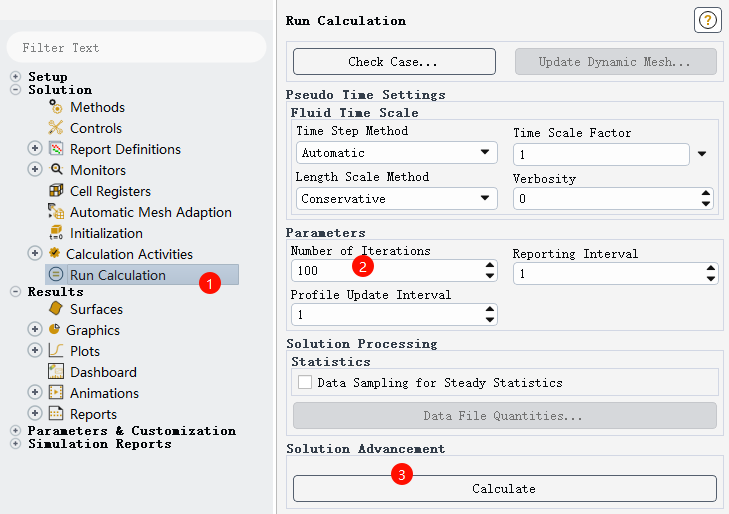This screenshot has height=514, width=729.
Task: Expand the Report Definitions tree node
Action: click(35, 149)
